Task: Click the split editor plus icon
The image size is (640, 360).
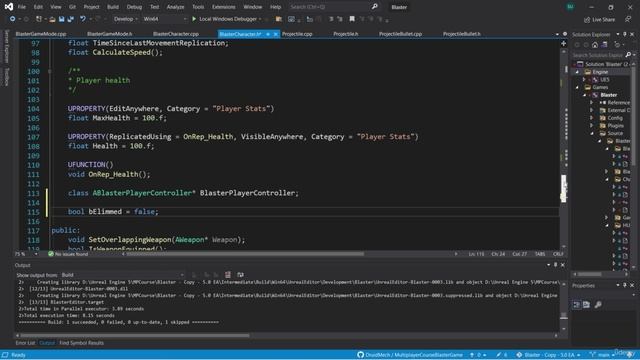Action: click(563, 43)
